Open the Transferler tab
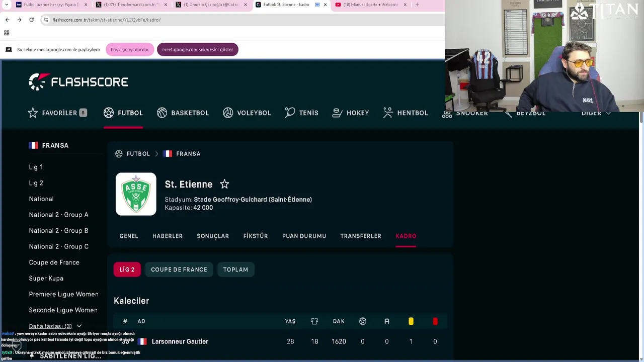The height and width of the screenshot is (362, 644). click(361, 236)
